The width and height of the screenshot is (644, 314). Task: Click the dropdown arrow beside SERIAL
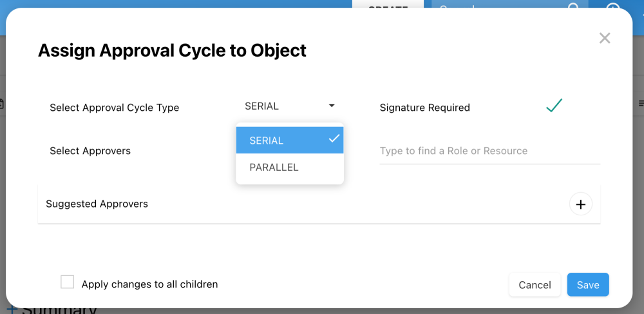pos(332,106)
